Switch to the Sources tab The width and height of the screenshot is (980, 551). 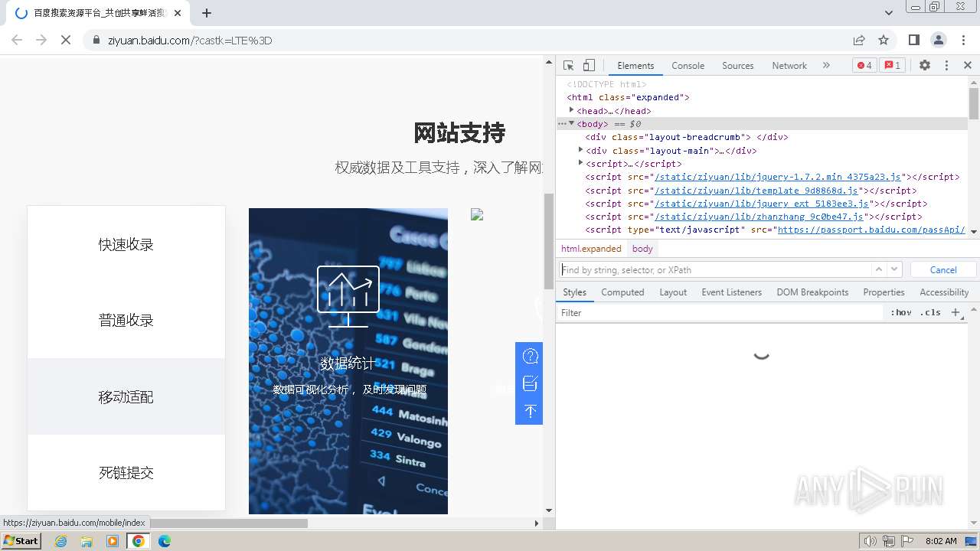(x=738, y=66)
